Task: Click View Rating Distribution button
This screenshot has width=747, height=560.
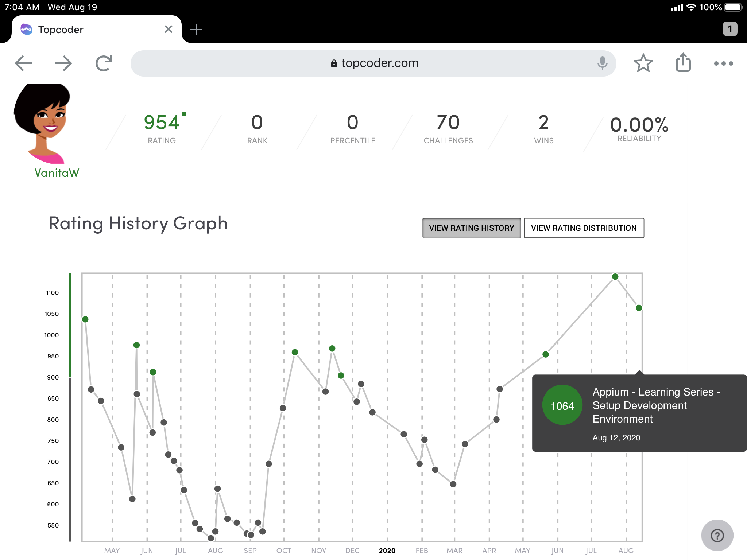Action: pos(584,228)
